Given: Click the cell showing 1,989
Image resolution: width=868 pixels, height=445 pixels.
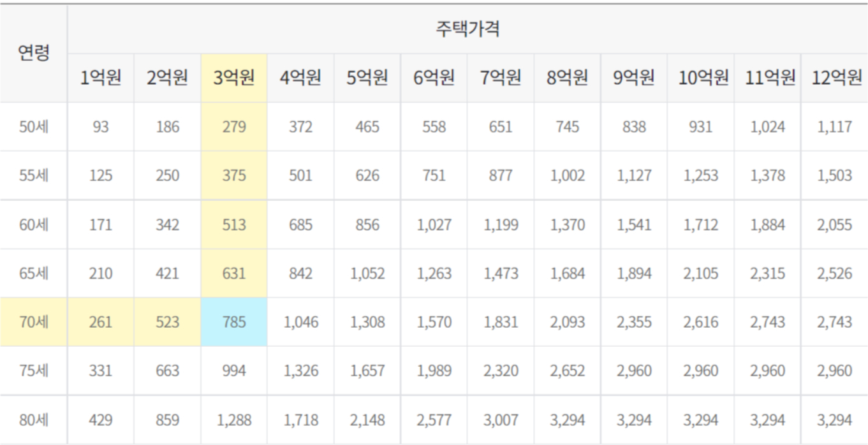Looking at the screenshot, I should (x=434, y=370).
